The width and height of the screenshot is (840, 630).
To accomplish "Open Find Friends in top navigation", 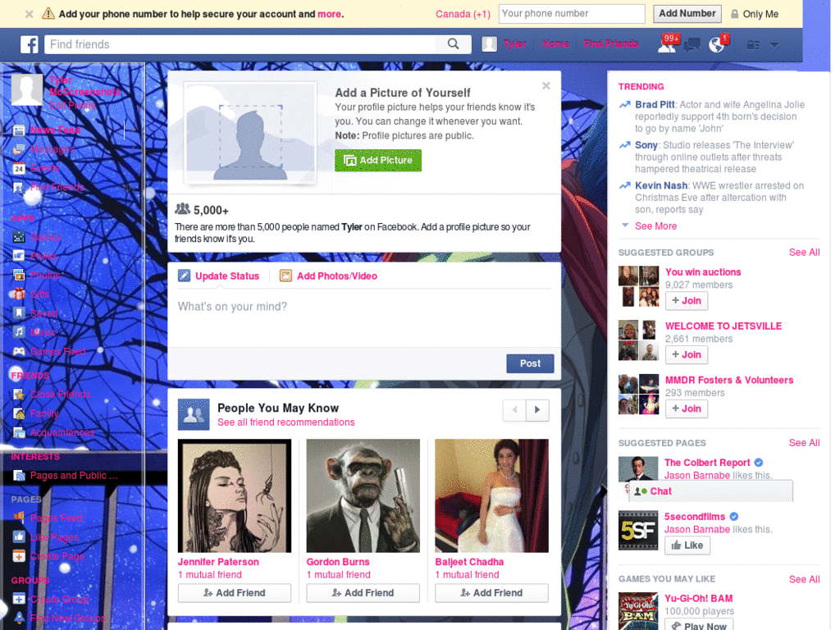I will pos(610,44).
